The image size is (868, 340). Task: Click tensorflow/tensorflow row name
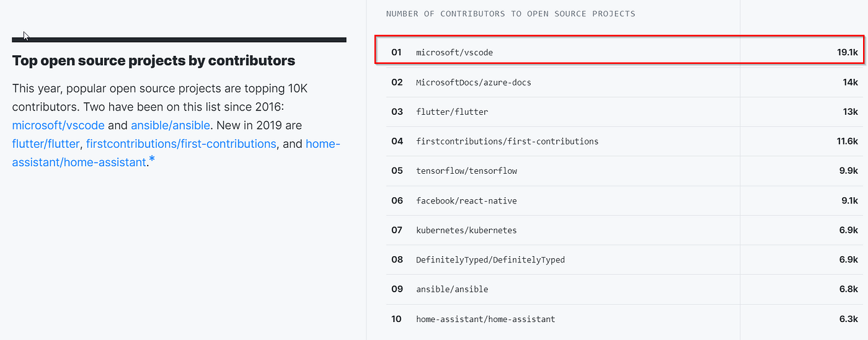(466, 171)
